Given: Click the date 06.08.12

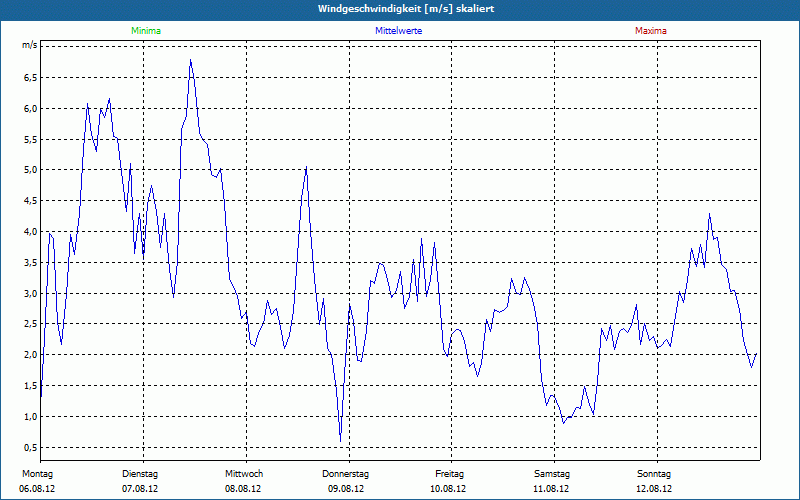Looking at the screenshot, I should (x=37, y=489).
